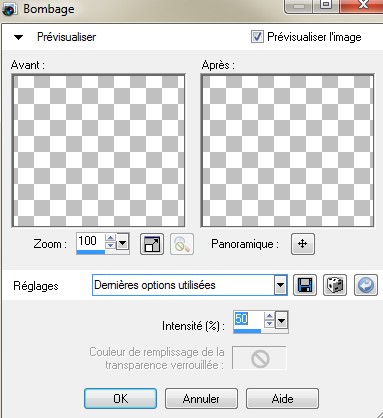Click the disabled transparency fill color swatch
Image resolution: width=383 pixels, height=418 pixels.
coord(259,358)
